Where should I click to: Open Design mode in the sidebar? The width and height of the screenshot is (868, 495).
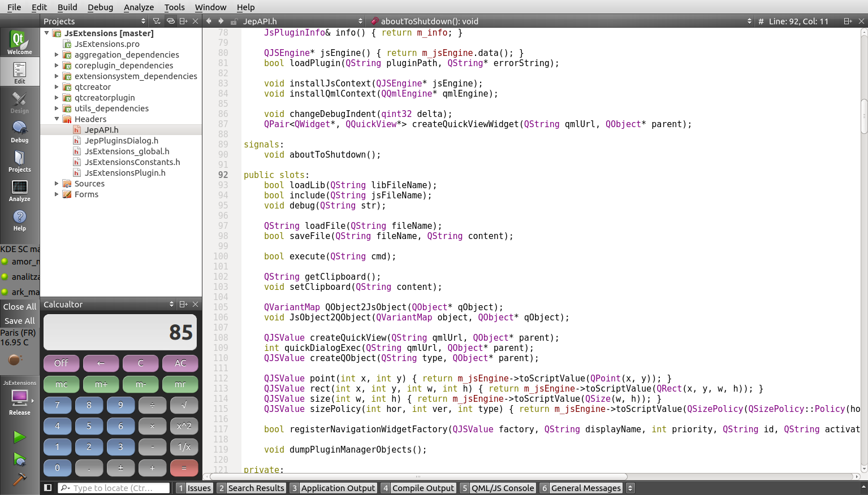click(19, 102)
